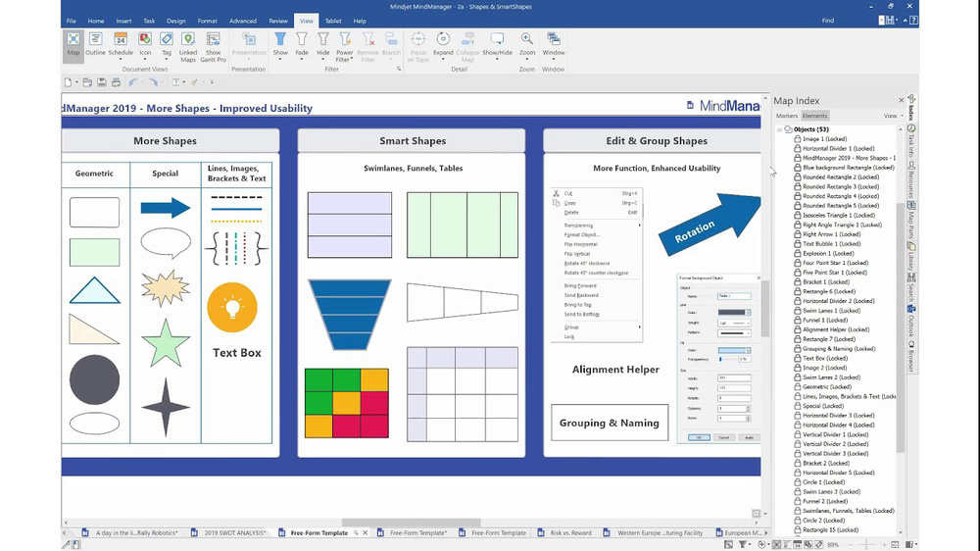Toggle lock icon for Funnel 1 object
The height and width of the screenshot is (551, 980).
coord(798,320)
